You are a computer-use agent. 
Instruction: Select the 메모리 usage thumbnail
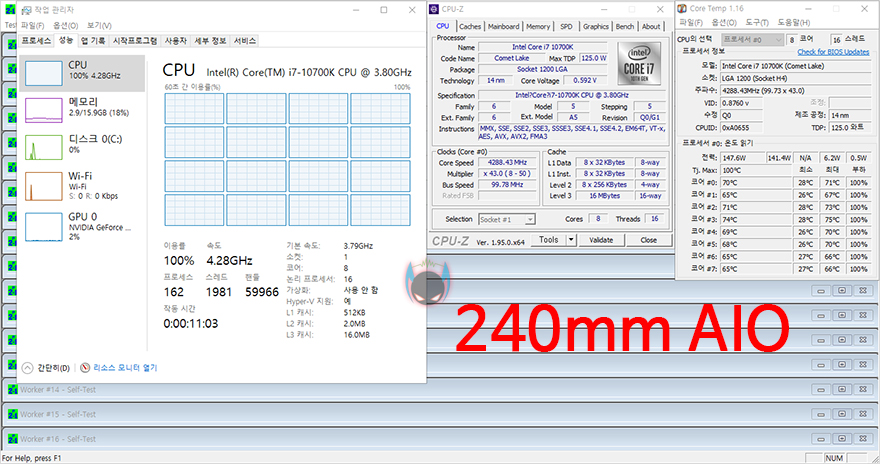point(44,110)
